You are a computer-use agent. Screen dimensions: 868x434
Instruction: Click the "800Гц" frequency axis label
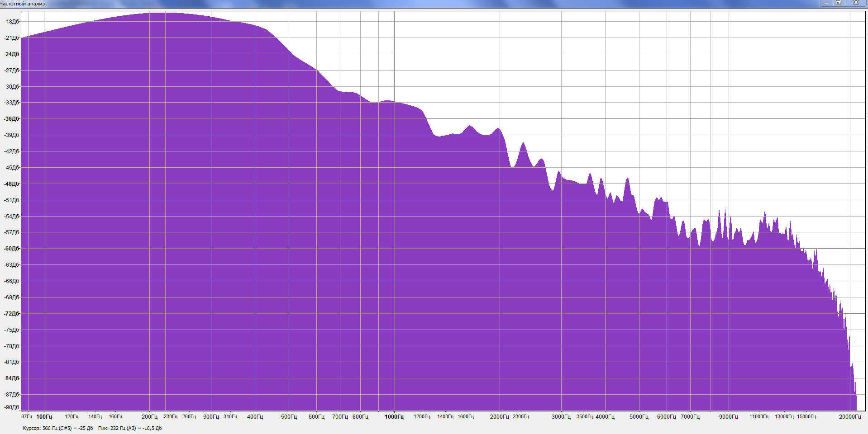361,417
